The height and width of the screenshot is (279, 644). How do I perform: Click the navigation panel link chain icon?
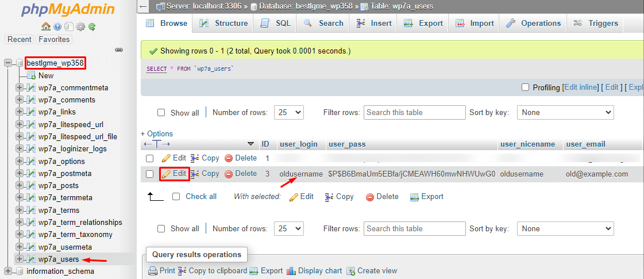[119, 50]
